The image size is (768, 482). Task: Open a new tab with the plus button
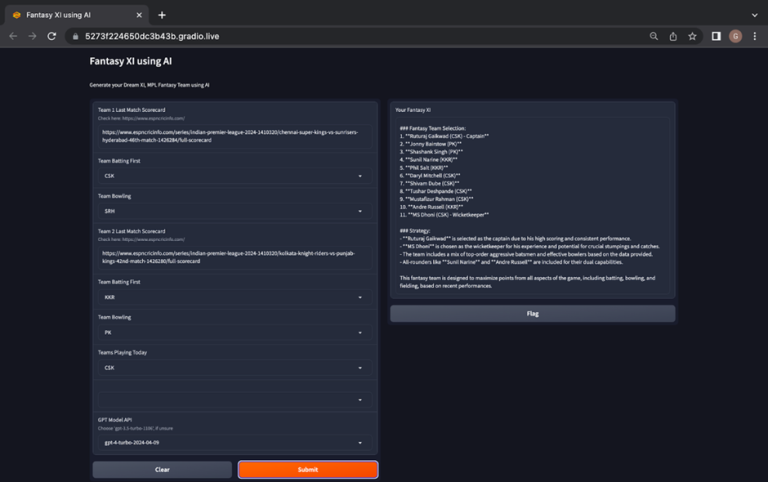coord(162,14)
